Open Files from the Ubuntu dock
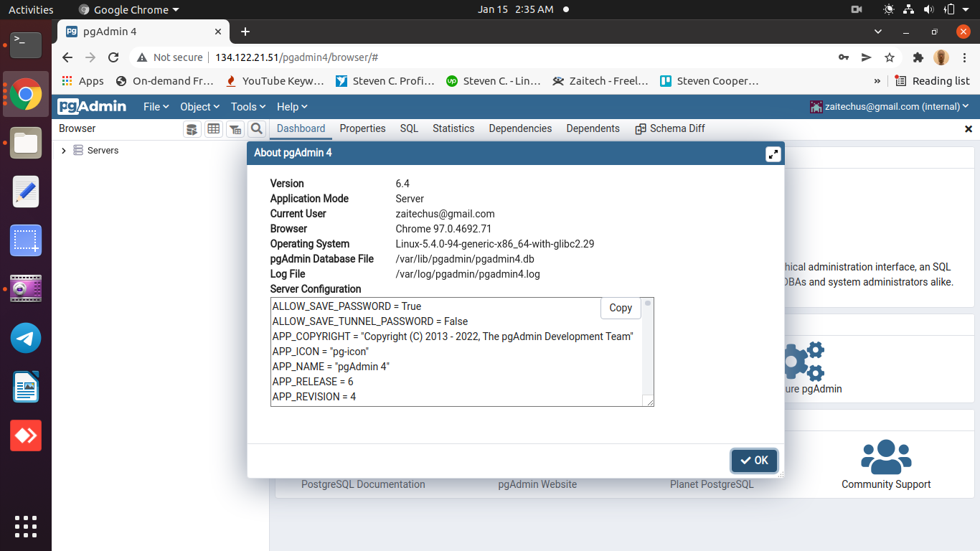Screen dimensions: 980x551 [x=26, y=143]
